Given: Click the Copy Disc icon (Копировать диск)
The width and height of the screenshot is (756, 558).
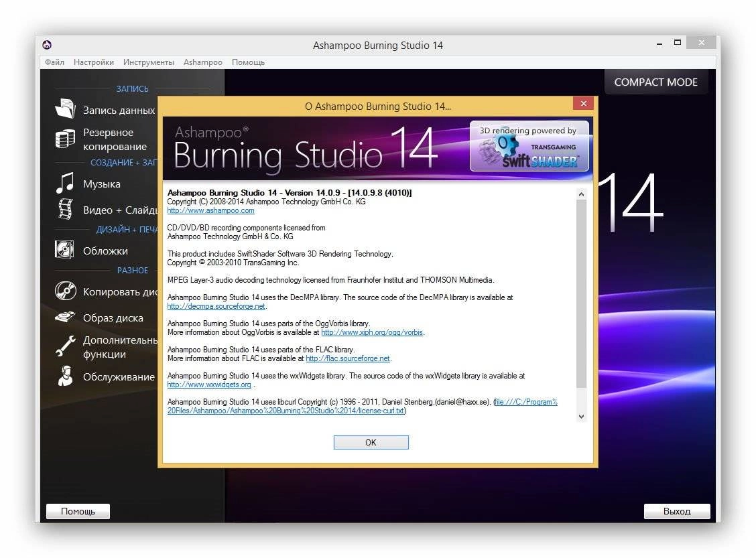Looking at the screenshot, I should tap(65, 291).
